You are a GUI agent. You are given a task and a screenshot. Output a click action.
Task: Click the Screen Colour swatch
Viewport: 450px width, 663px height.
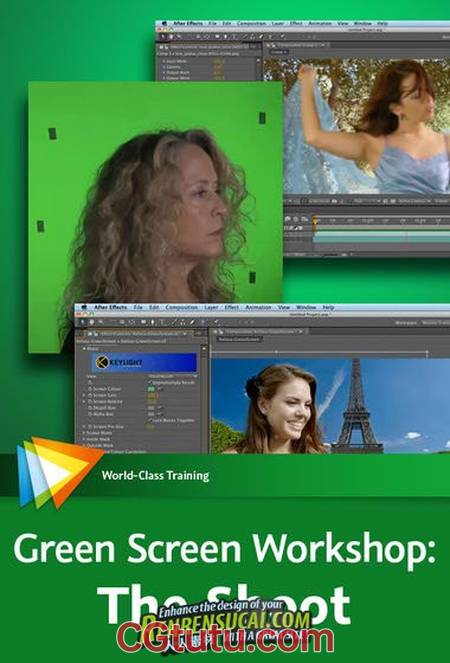tap(151, 389)
